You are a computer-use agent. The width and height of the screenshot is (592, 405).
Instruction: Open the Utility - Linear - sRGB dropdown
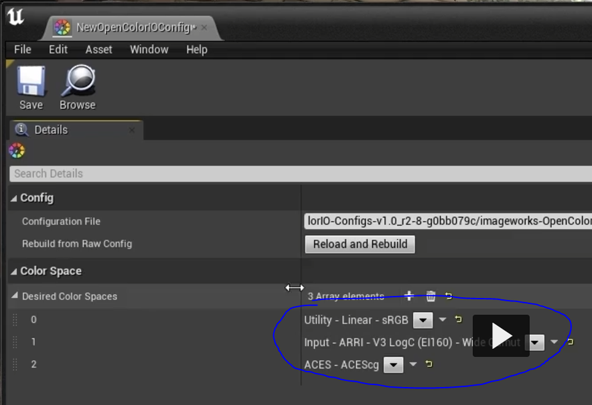tap(423, 320)
